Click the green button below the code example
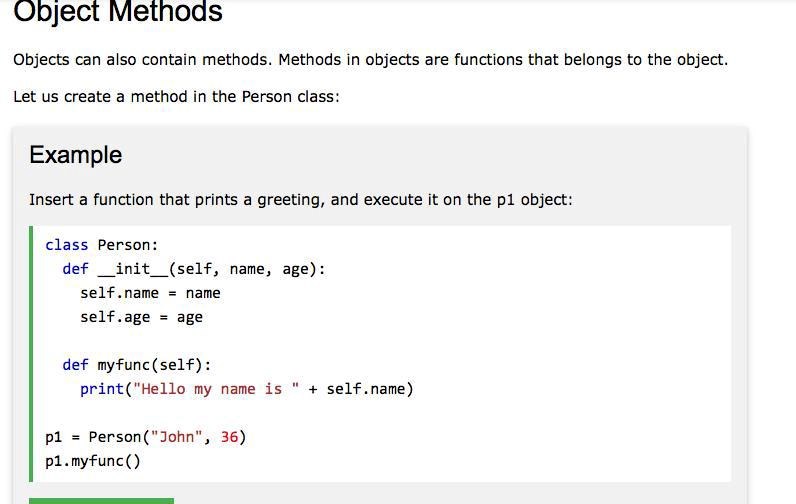Image resolution: width=796 pixels, height=504 pixels. tap(101, 500)
